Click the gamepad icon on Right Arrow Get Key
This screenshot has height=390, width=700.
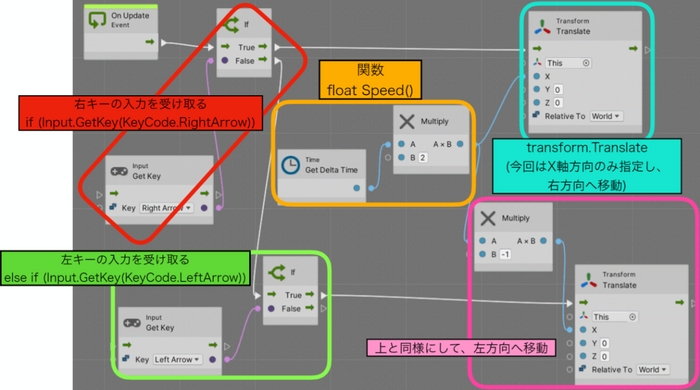119,171
